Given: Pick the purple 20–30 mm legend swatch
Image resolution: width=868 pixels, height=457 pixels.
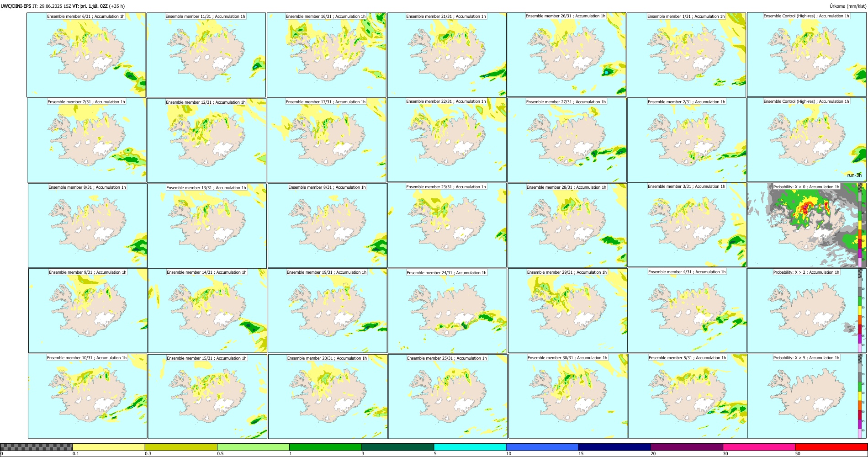Looking at the screenshot, I should click(687, 447).
